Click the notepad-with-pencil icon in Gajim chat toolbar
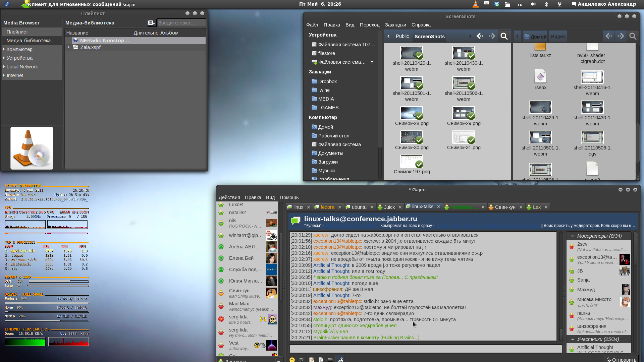This screenshot has height=362, width=644. (312, 359)
